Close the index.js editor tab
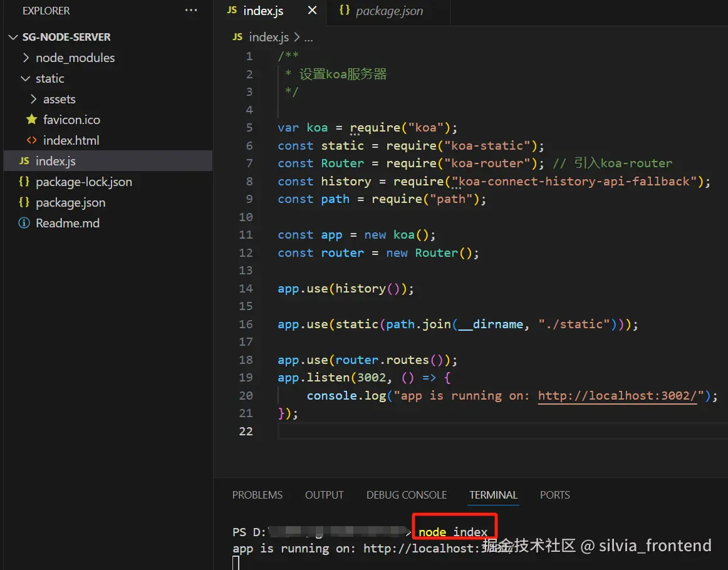728x570 pixels. click(x=313, y=10)
